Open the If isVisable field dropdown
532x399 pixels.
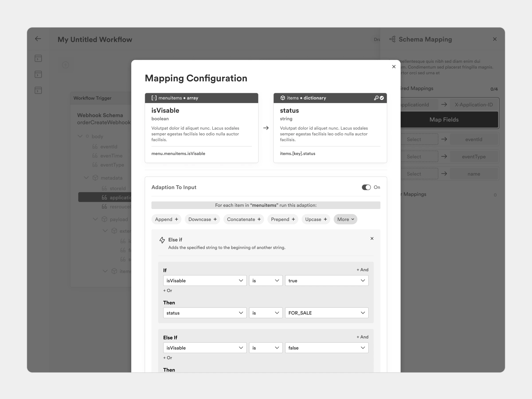click(x=205, y=281)
